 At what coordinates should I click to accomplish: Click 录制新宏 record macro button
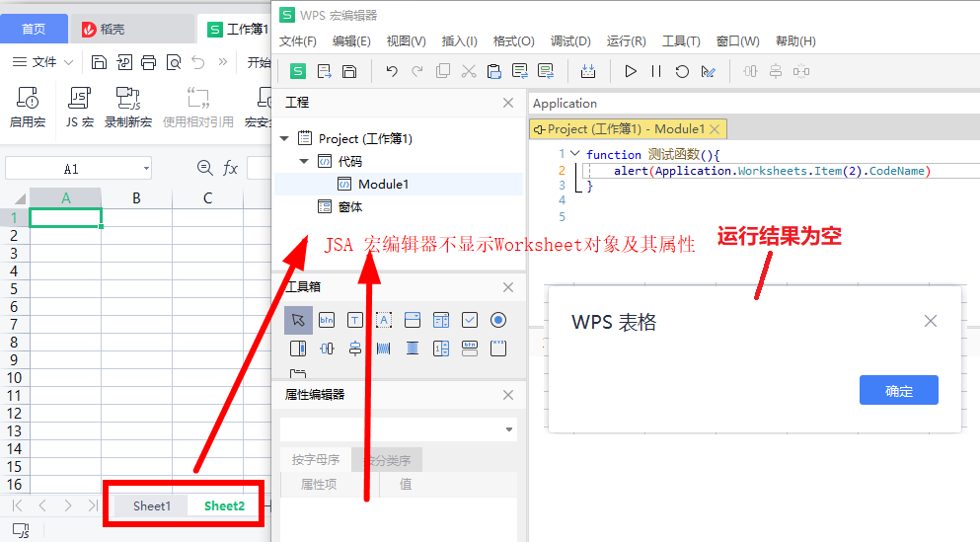click(128, 107)
